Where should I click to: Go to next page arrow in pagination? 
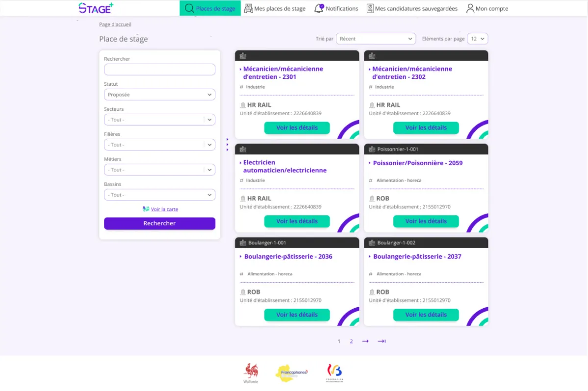pos(365,342)
